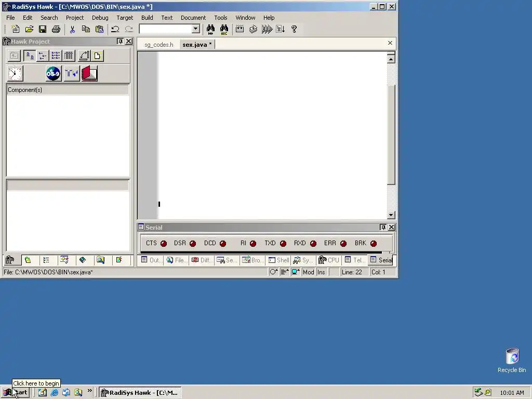Open the Shell bottom tab
Screen dimensions: 532x399
pos(278,260)
